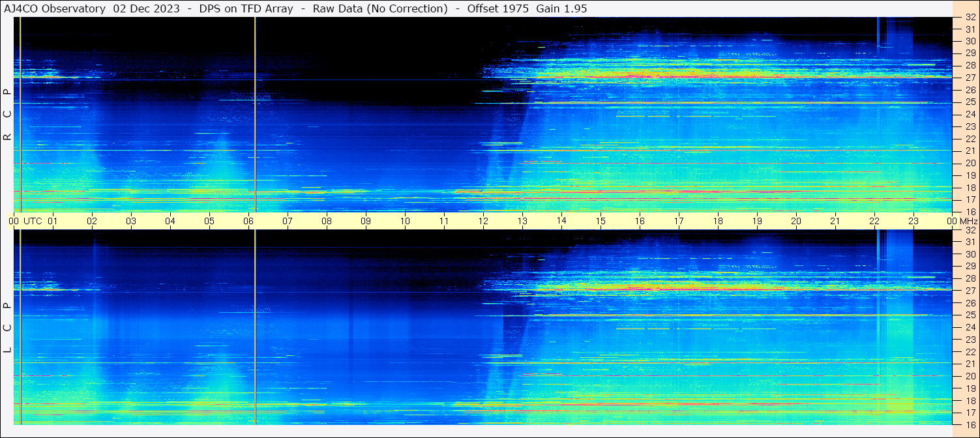Select the 17 hour tick on time axis
Screen dimensions: 980x438
679,221
